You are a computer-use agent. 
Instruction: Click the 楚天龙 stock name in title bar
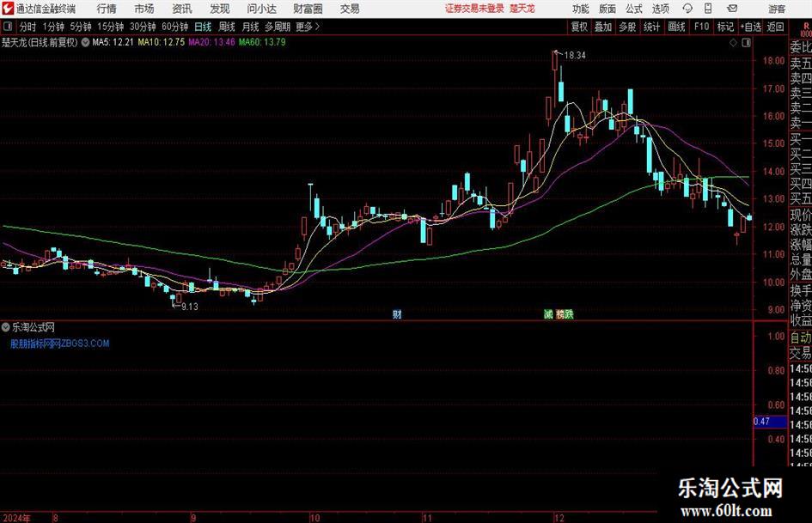click(x=522, y=9)
